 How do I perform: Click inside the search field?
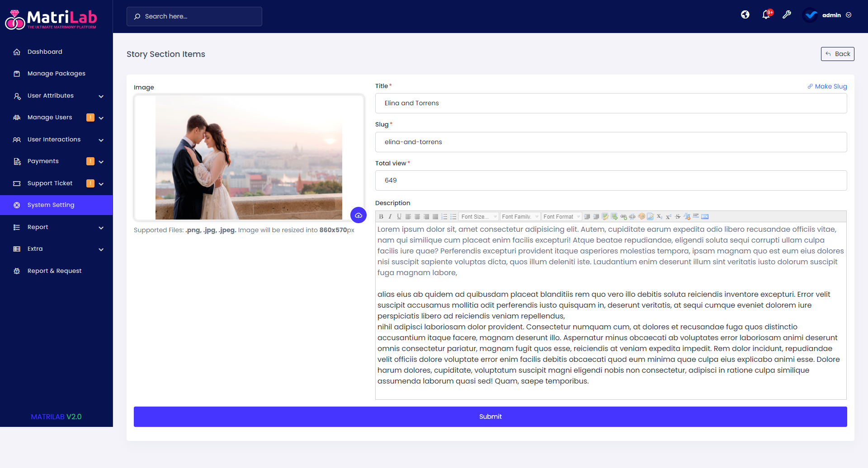194,16
